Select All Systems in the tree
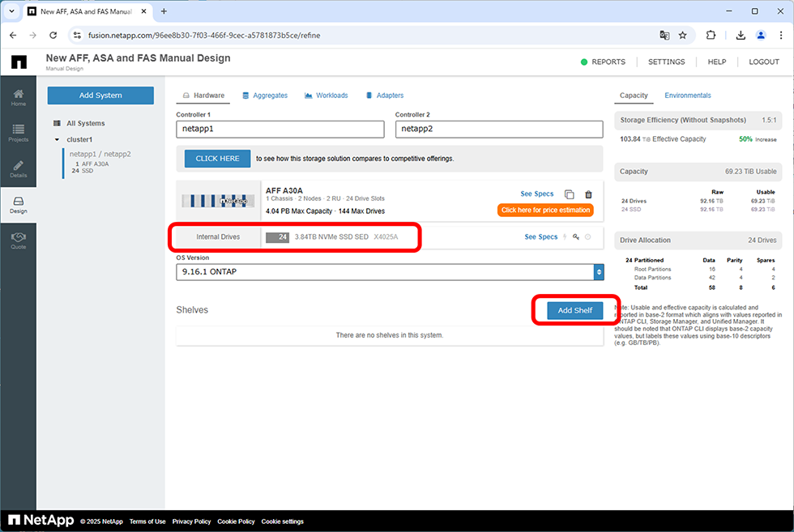The height and width of the screenshot is (532, 794). coord(86,123)
